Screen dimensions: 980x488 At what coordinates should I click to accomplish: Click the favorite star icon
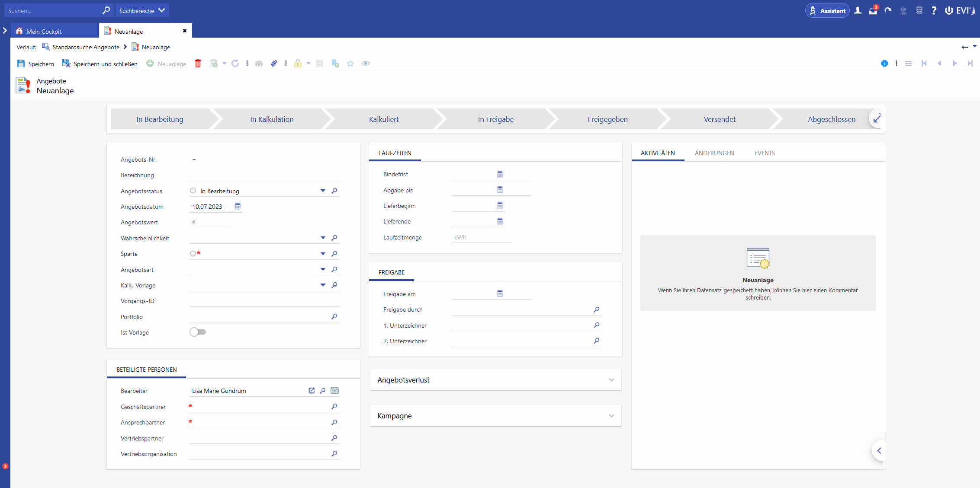tap(350, 64)
